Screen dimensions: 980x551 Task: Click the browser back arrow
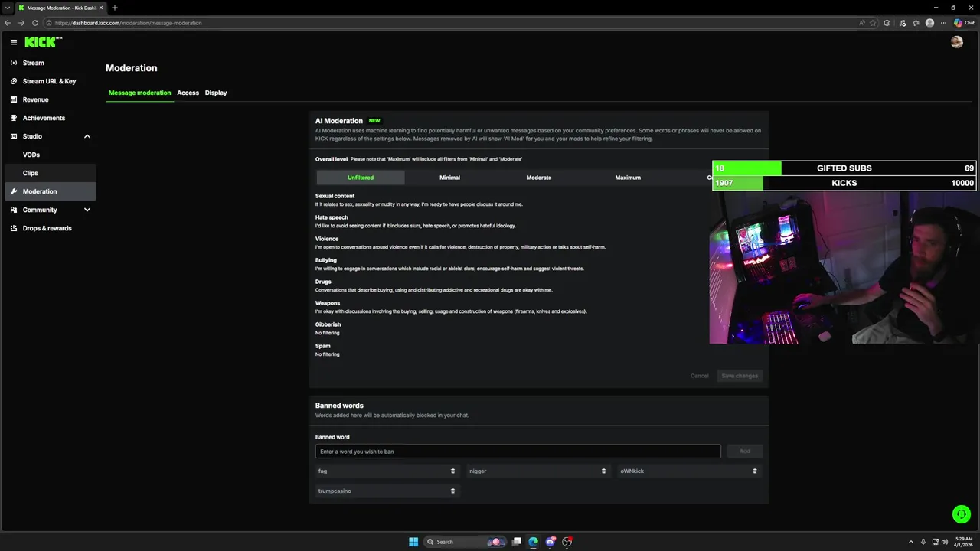click(x=8, y=23)
